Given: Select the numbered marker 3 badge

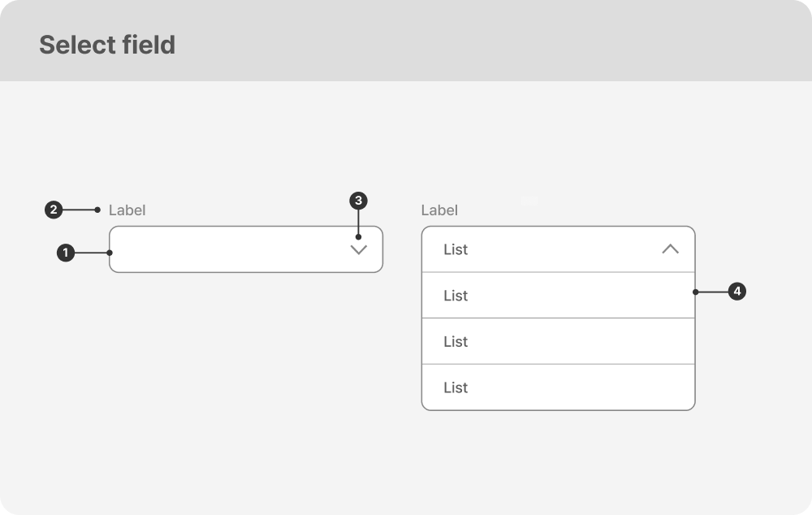Looking at the screenshot, I should [x=358, y=200].
